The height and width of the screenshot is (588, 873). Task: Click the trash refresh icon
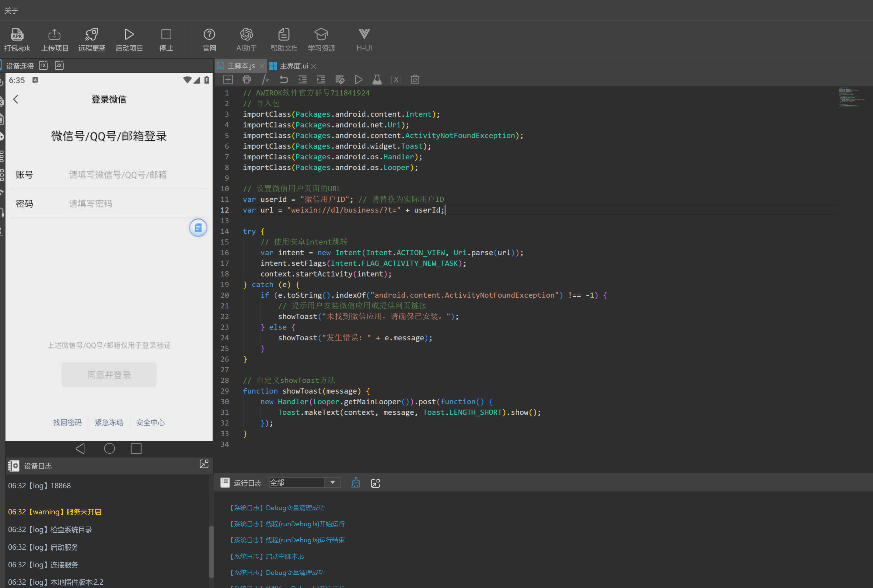pos(415,79)
